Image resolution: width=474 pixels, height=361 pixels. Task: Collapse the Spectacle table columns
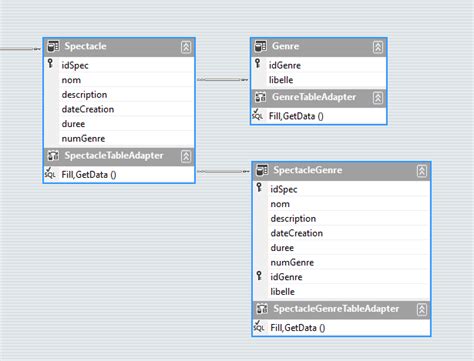point(186,47)
